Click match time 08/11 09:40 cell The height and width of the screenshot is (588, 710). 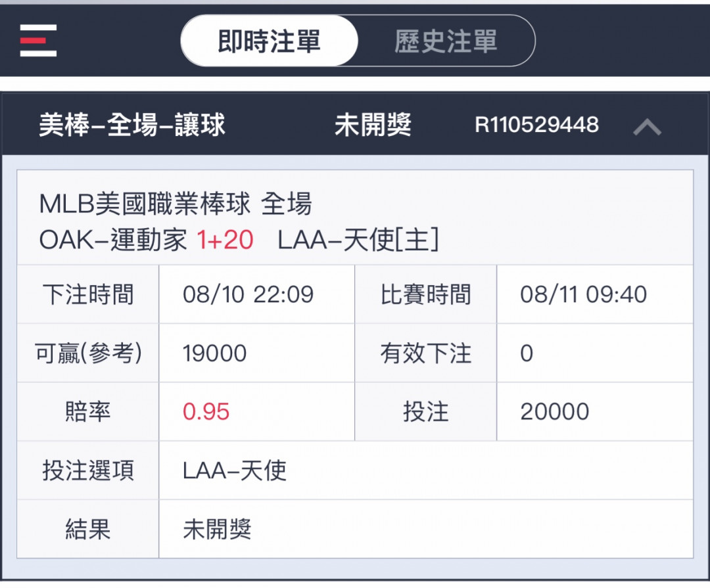(x=595, y=294)
